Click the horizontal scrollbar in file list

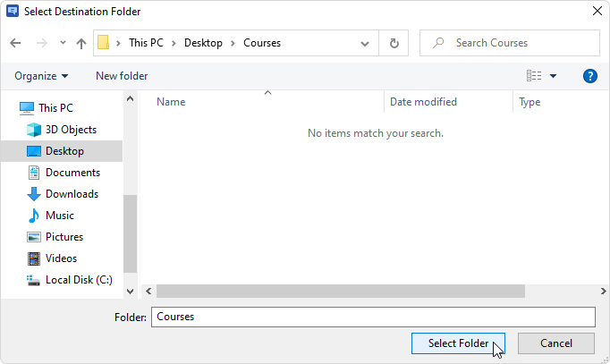click(x=340, y=292)
